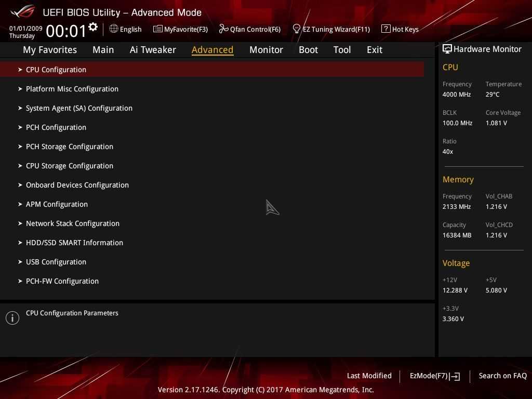The height and width of the screenshot is (399, 532).
Task: Click the Hot Keys question mark icon
Action: (x=385, y=29)
